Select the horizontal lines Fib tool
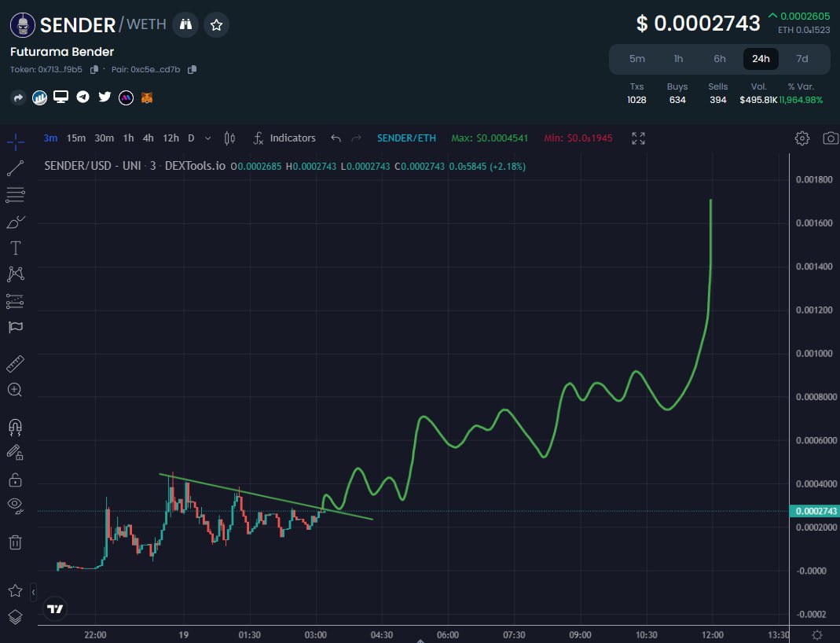 click(16, 194)
